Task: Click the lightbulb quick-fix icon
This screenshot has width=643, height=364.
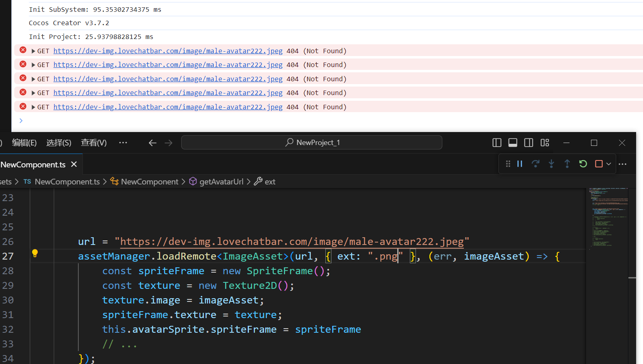Action: (x=35, y=253)
